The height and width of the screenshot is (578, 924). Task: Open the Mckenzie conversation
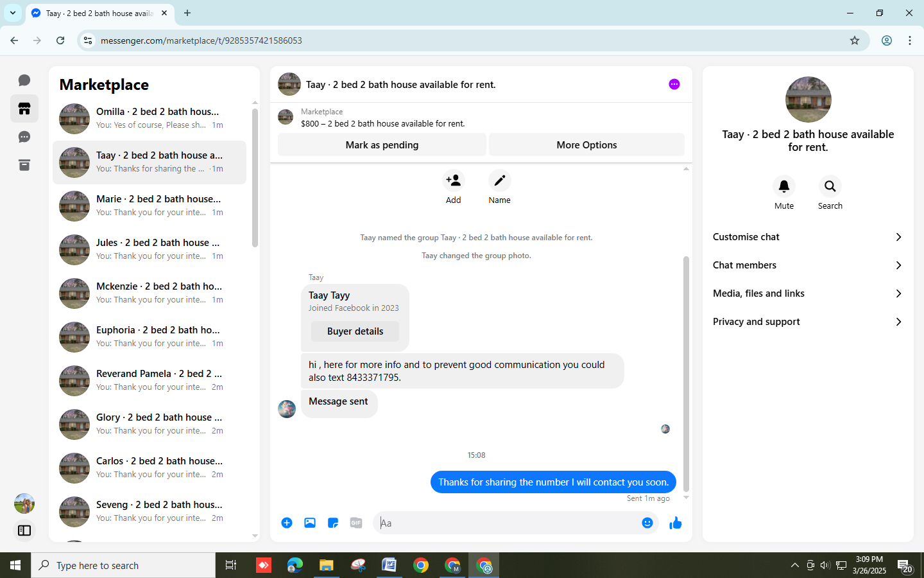click(x=150, y=293)
